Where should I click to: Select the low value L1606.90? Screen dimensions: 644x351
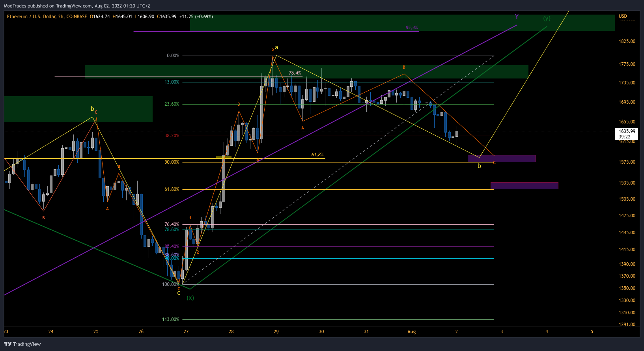tap(145, 17)
